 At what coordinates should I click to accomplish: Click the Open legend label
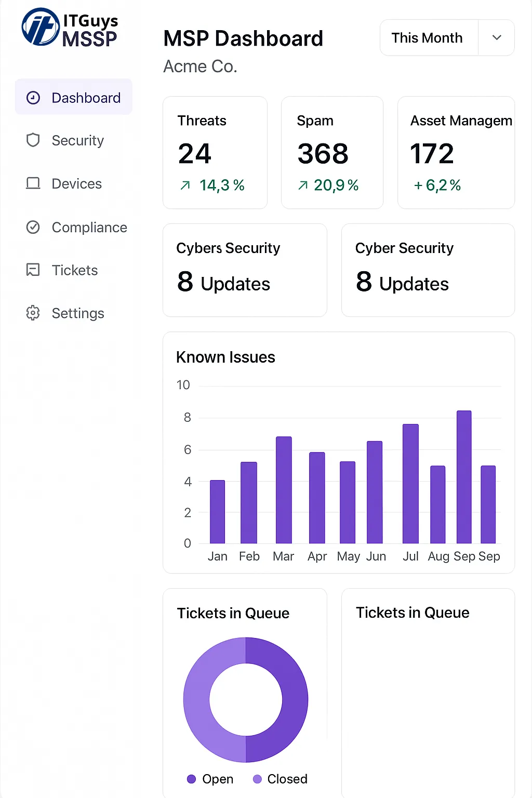(x=218, y=779)
